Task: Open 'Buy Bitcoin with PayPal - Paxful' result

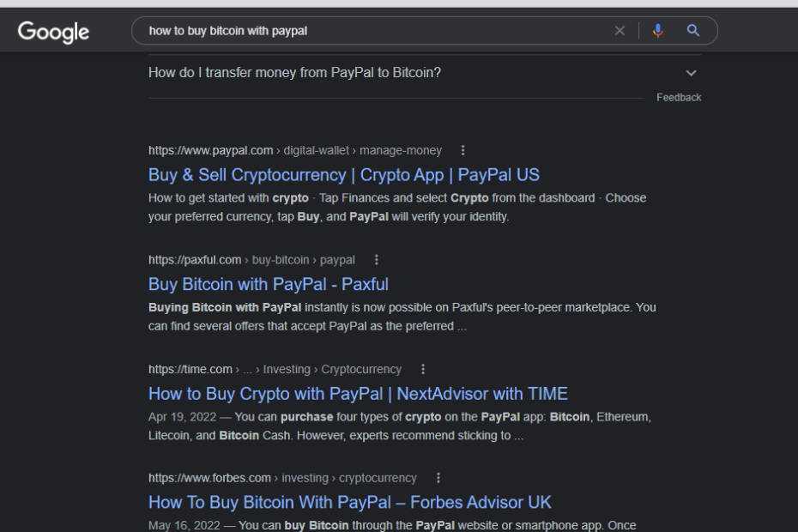Action: coord(268,284)
